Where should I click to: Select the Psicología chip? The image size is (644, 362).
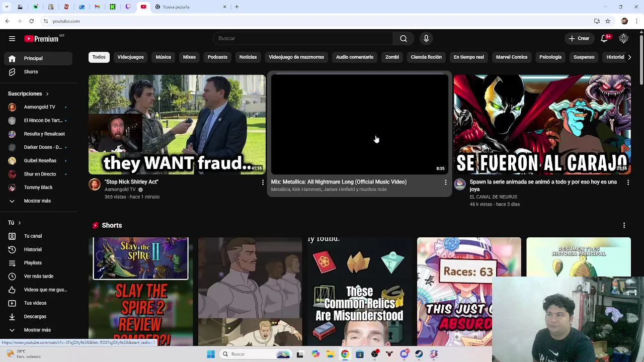[x=550, y=57]
